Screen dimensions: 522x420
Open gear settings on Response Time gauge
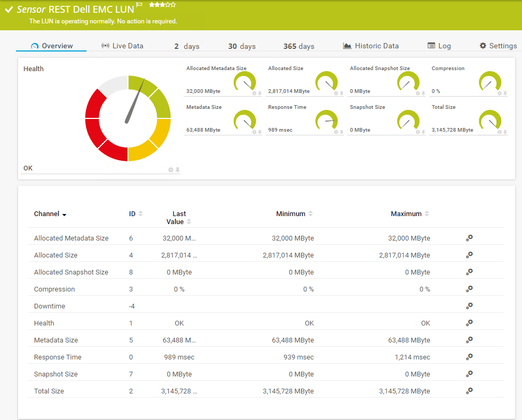point(336,132)
